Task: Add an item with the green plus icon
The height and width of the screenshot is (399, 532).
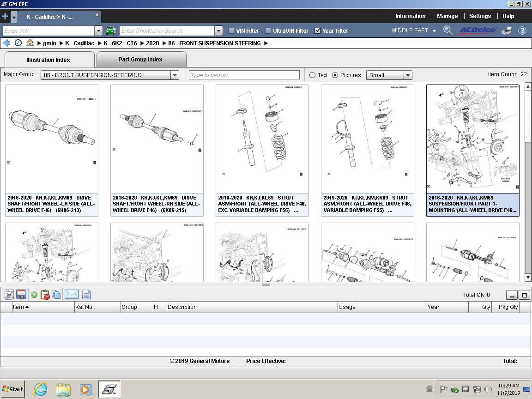Action: tap(34, 294)
